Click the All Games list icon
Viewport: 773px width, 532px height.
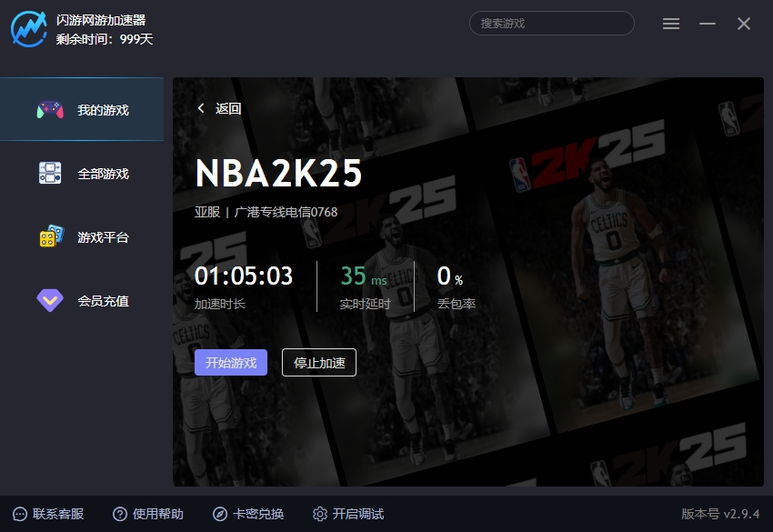pos(50,174)
